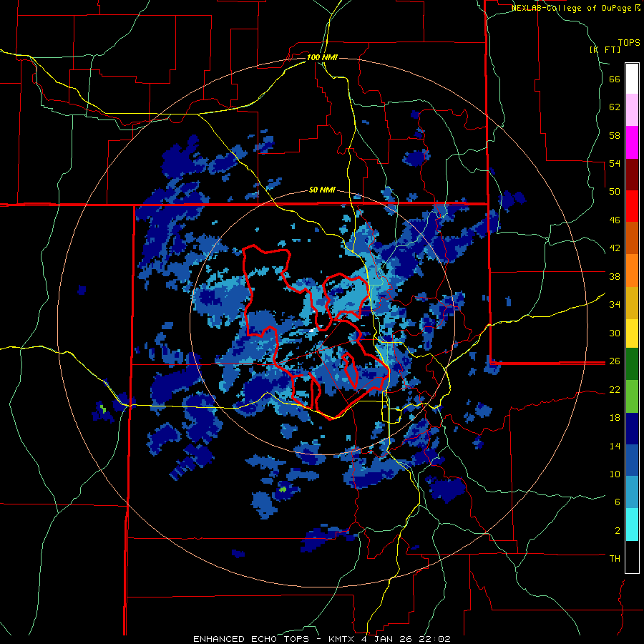Click the light orange legend swatch
Image resolution: width=644 pixels, height=644 pixels.
(632, 270)
